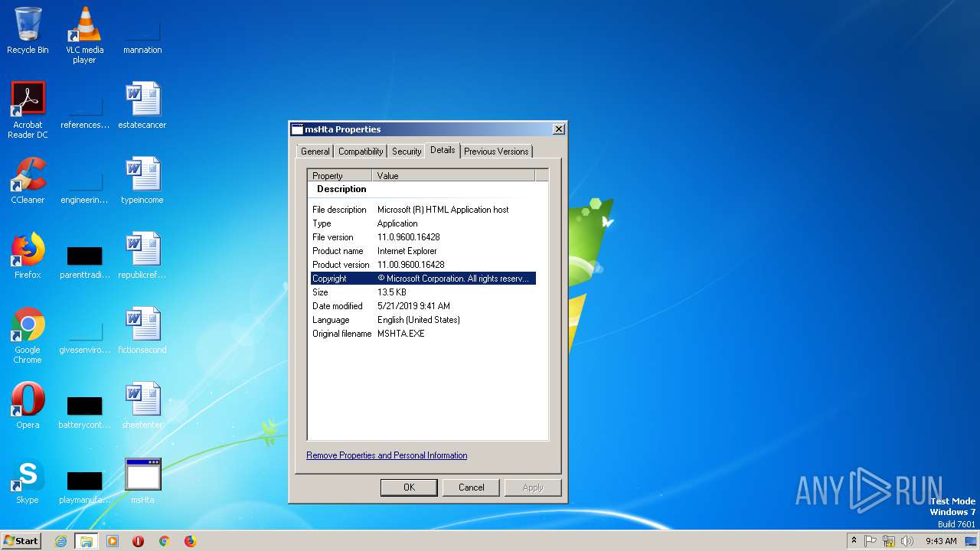Switch to the Previous Versions tab

click(x=496, y=152)
